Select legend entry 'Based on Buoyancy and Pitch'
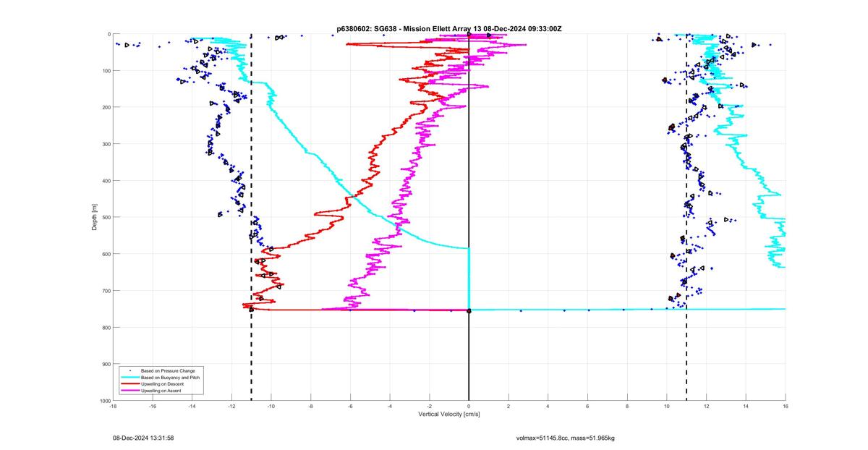This screenshot has width=868, height=450. (171, 377)
